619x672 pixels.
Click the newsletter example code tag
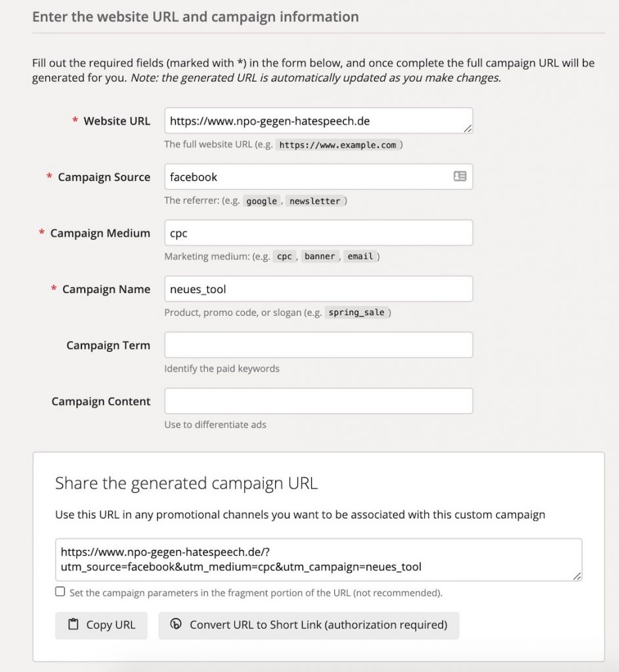click(x=314, y=201)
